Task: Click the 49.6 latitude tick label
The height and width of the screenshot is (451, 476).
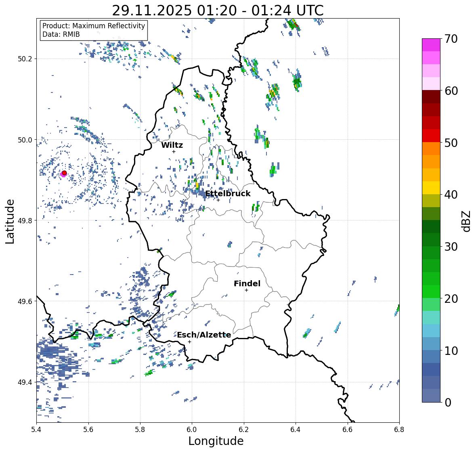Action: click(x=25, y=301)
